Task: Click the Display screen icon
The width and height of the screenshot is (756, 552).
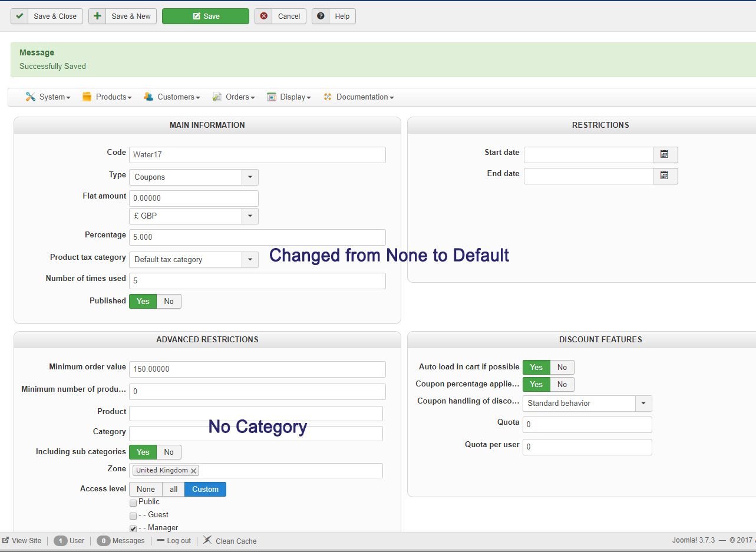Action: [x=272, y=97]
